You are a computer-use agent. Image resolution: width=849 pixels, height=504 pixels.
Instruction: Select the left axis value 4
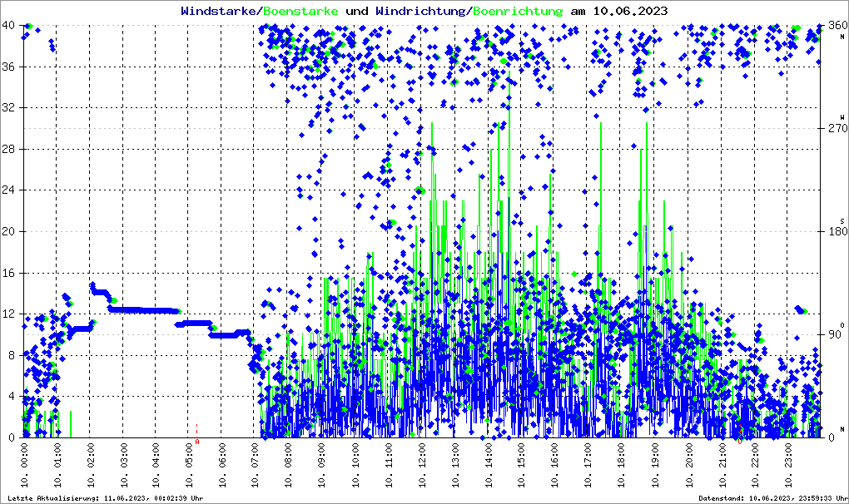(12, 397)
